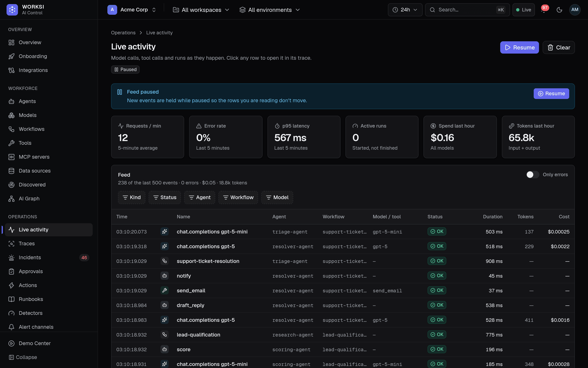The width and height of the screenshot is (588, 368).
Task: Open the All workspaces dropdown
Action: (x=201, y=10)
